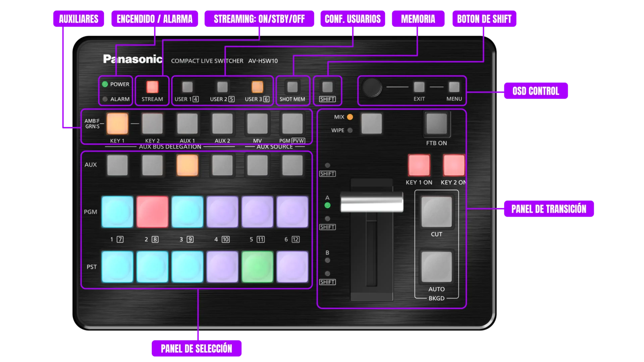Click the Panasonic logo
The image size is (644, 362).
(132, 59)
